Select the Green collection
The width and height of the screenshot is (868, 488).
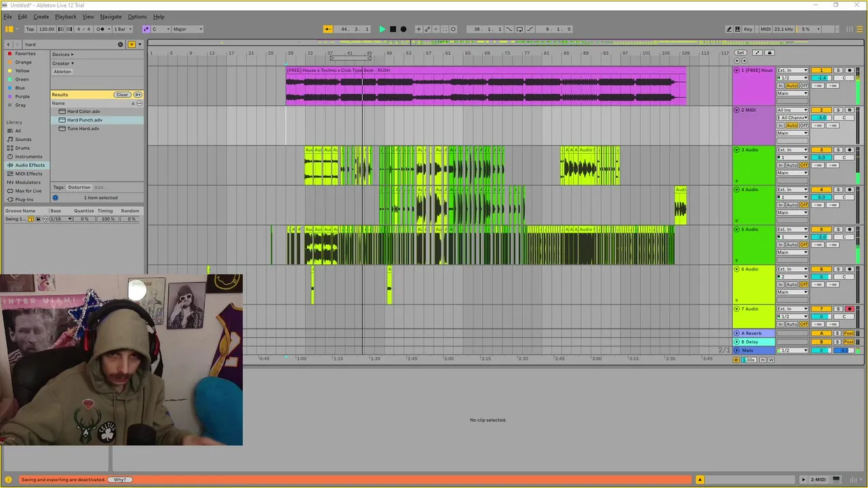tap(22, 79)
